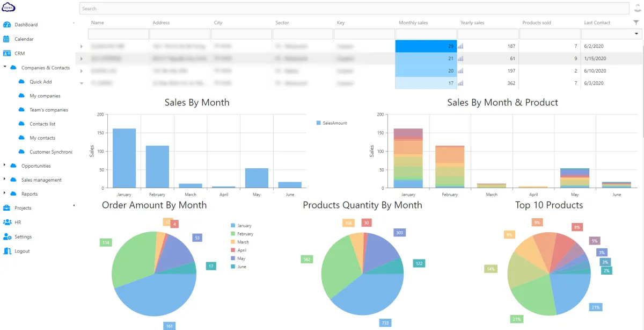The image size is (644, 330).
Task: Go to My companies
Action: tap(45, 96)
